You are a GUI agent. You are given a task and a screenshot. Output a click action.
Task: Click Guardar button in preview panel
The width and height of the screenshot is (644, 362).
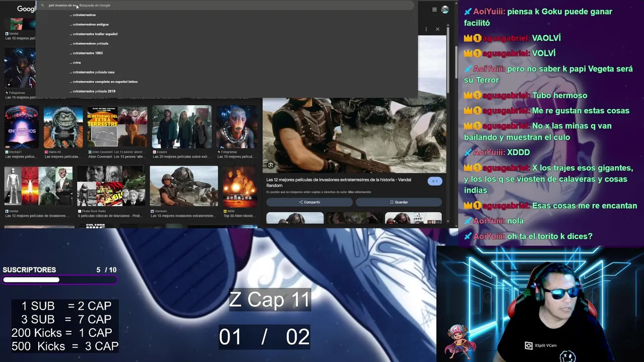398,202
